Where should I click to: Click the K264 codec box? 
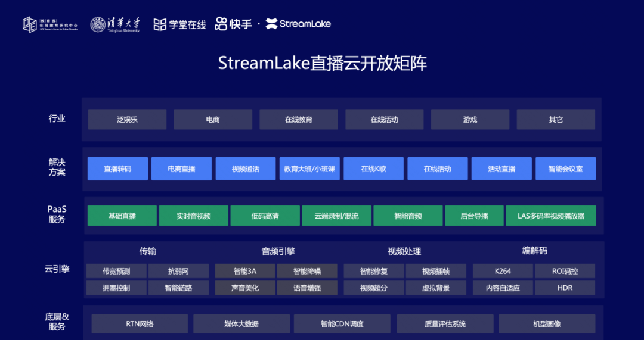tap(503, 271)
